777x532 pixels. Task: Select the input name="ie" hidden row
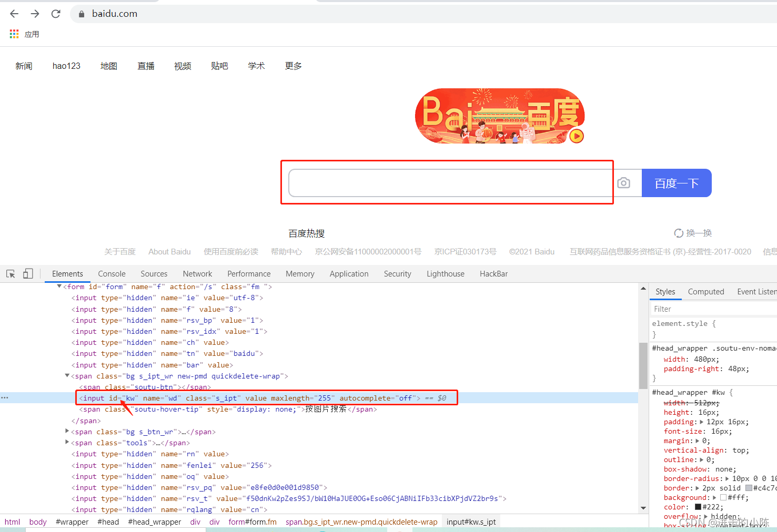[319, 298]
